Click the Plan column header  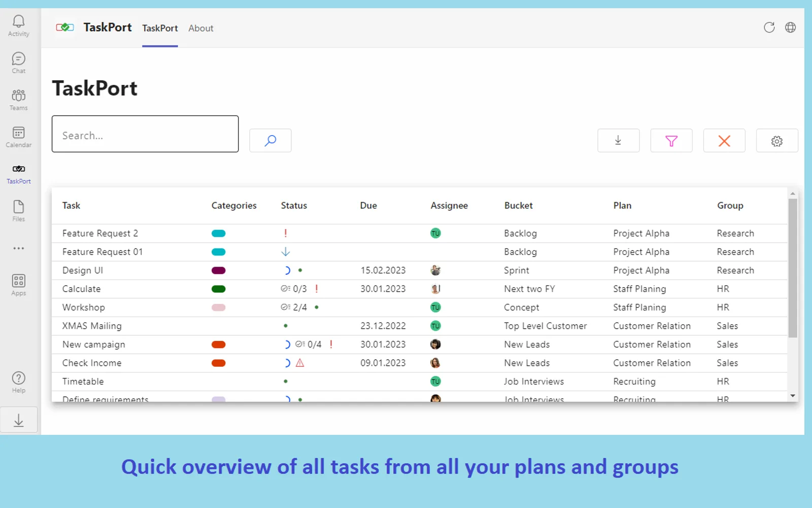622,206
